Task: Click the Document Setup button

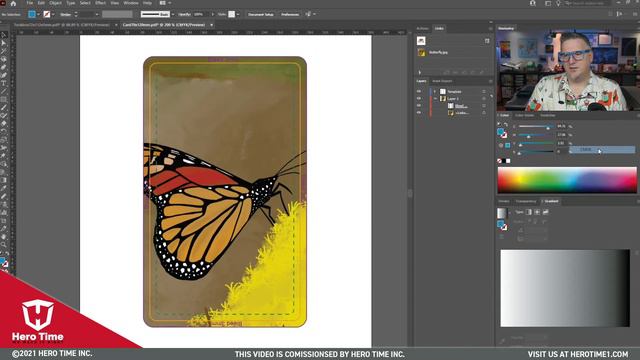Action: coord(261,14)
